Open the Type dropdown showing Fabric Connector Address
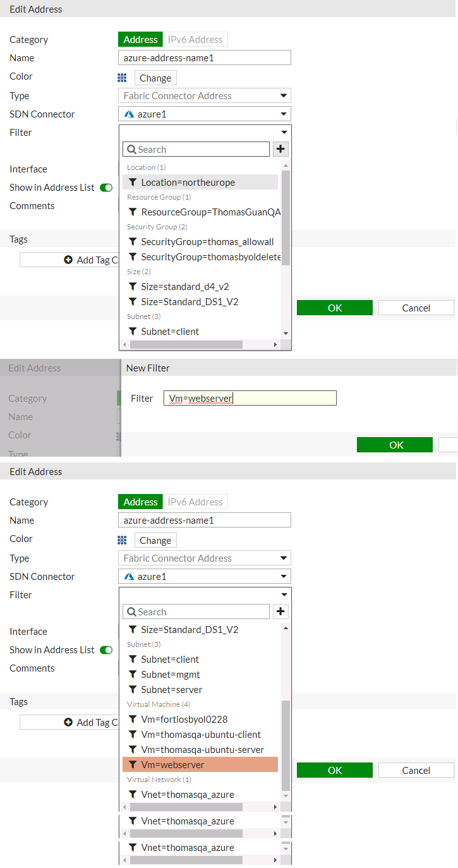 [284, 95]
